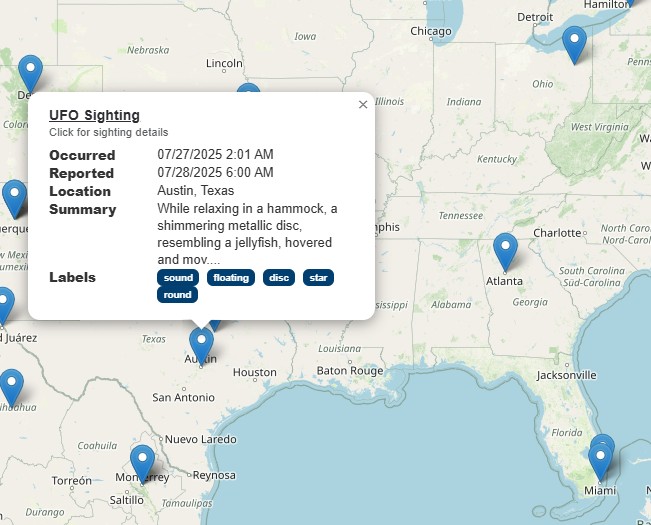Open the UFO Sighting details link

[x=94, y=115]
